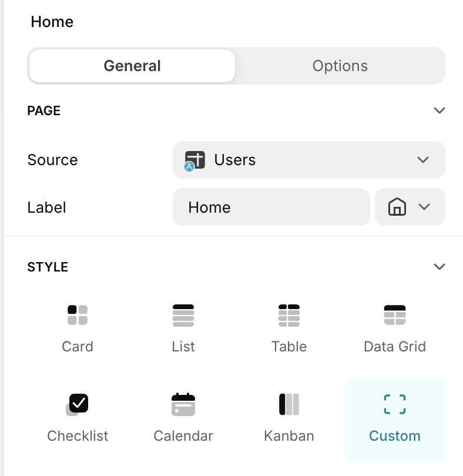
Task: Click the Data Grid text label
Action: pos(395,347)
